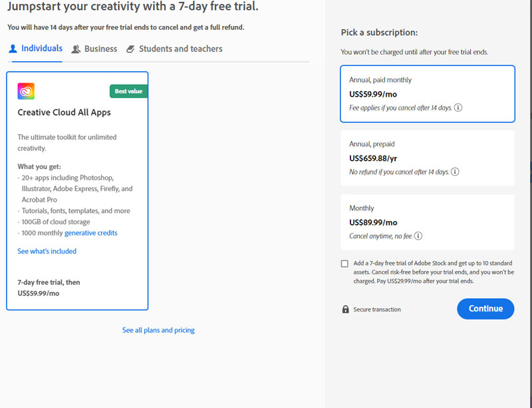Click info icon beside 'Cancel anytime' note
The height and width of the screenshot is (408, 532).
point(419,236)
